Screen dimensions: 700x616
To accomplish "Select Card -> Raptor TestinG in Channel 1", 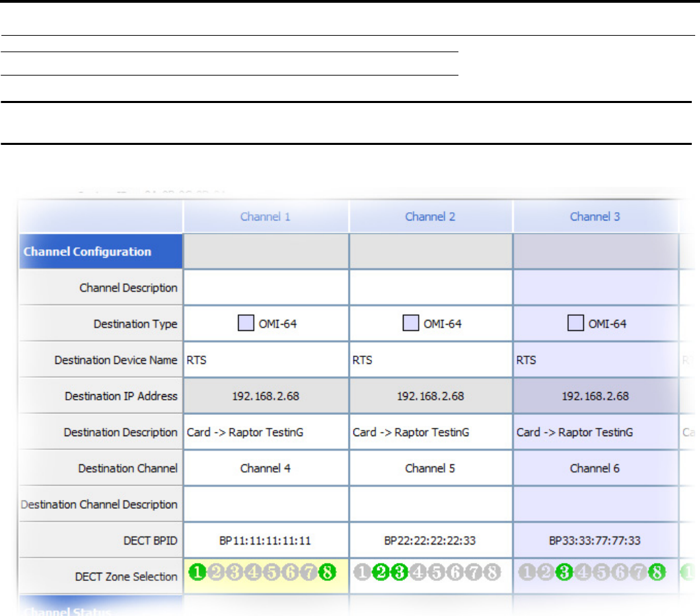I will pos(244,433).
